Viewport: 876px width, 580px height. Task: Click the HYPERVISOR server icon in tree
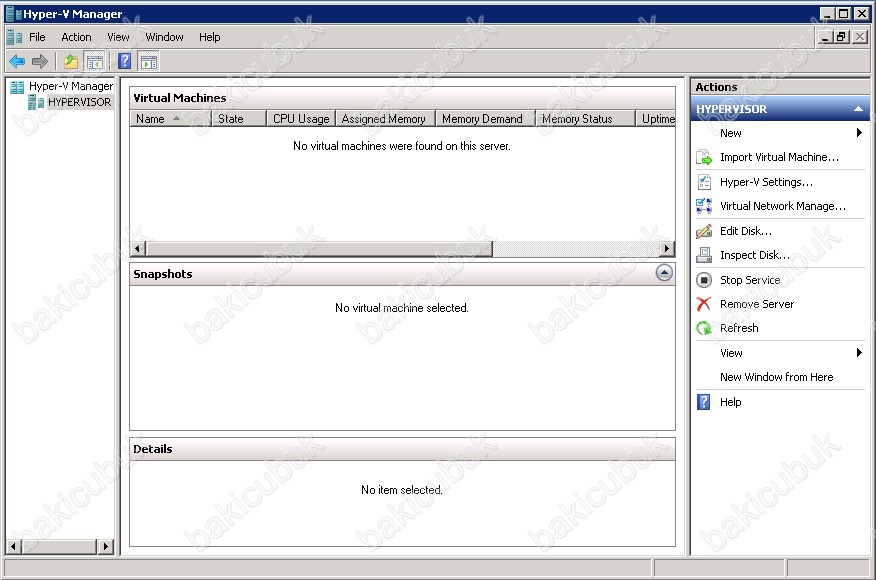(36, 102)
